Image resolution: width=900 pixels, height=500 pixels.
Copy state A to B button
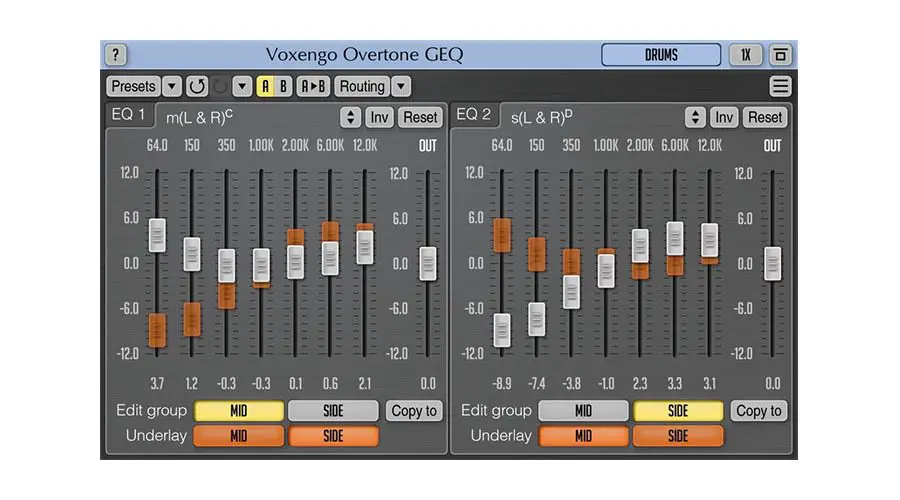(313, 87)
